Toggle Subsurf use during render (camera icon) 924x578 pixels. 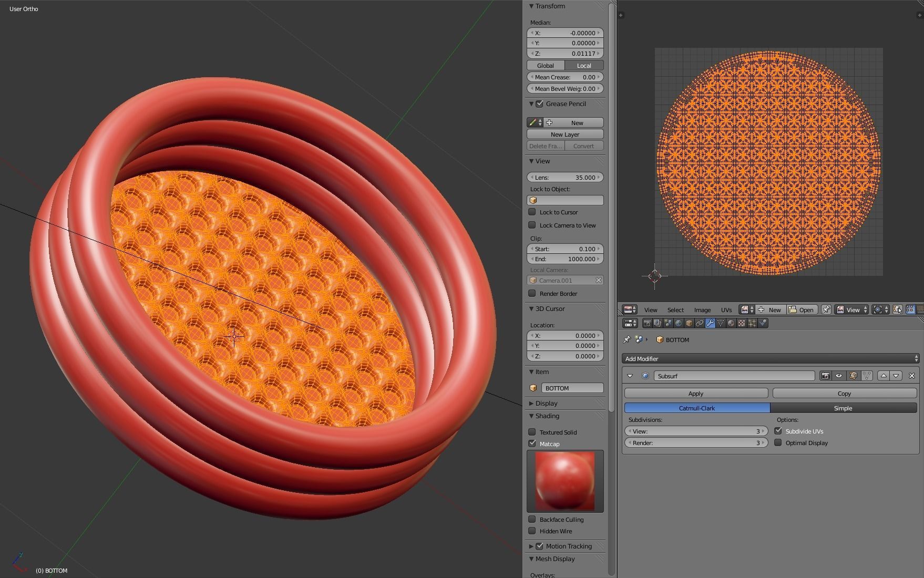[x=826, y=376]
